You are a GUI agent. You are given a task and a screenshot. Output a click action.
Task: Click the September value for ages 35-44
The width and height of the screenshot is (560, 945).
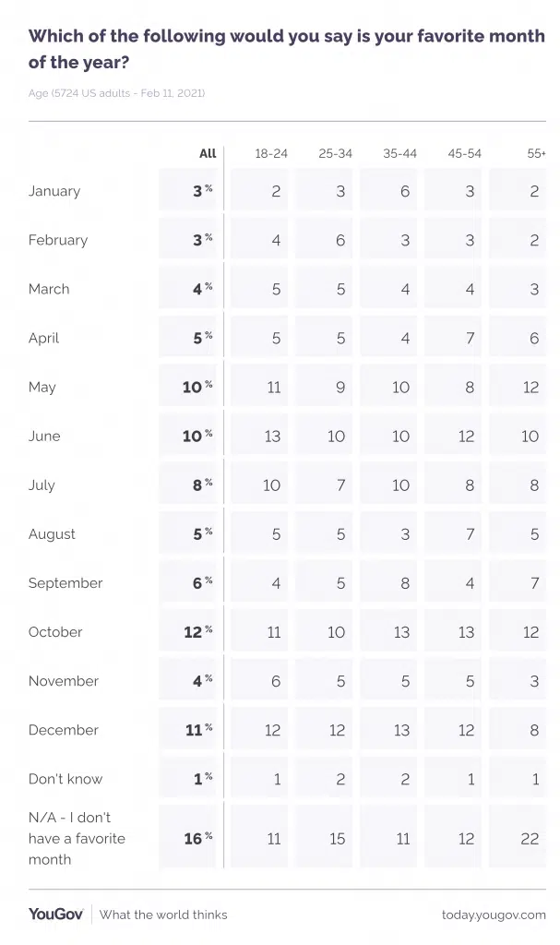pos(400,583)
